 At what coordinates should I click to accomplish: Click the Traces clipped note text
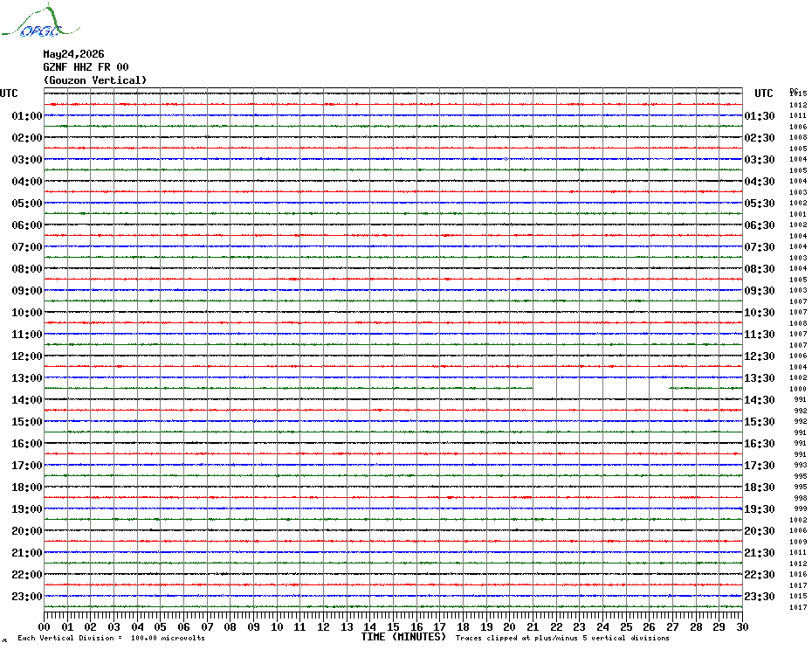click(x=562, y=638)
